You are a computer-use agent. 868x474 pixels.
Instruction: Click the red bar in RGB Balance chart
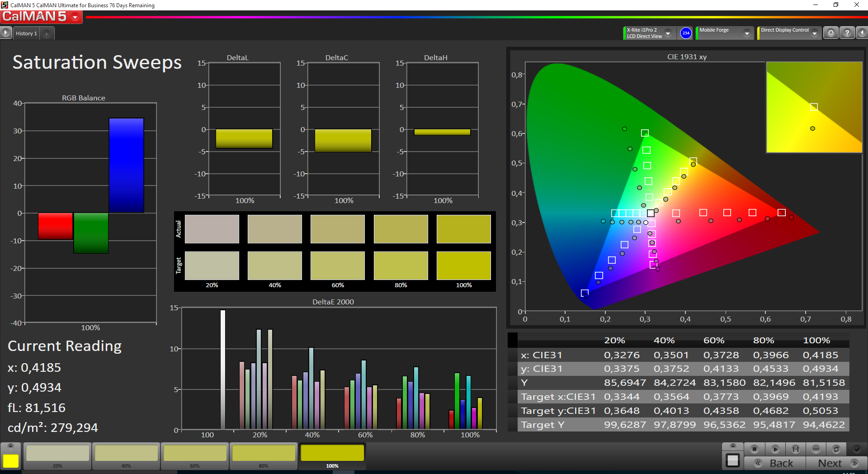point(55,226)
